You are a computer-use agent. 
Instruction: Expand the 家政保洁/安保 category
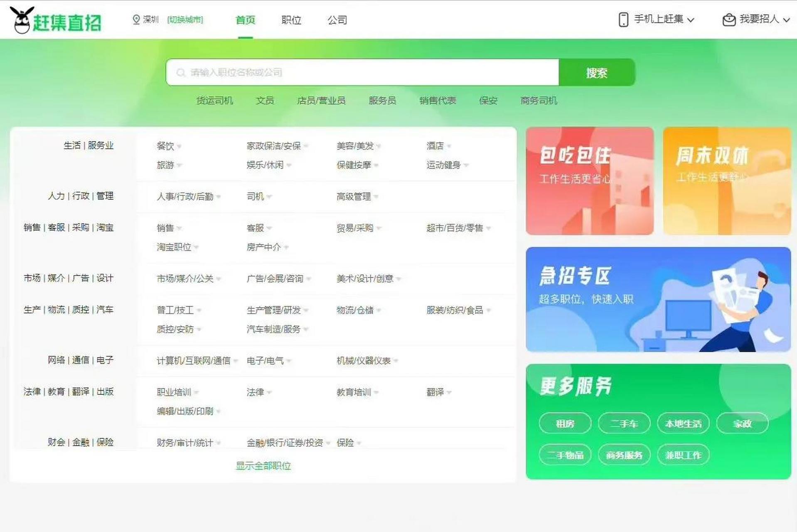click(x=277, y=146)
